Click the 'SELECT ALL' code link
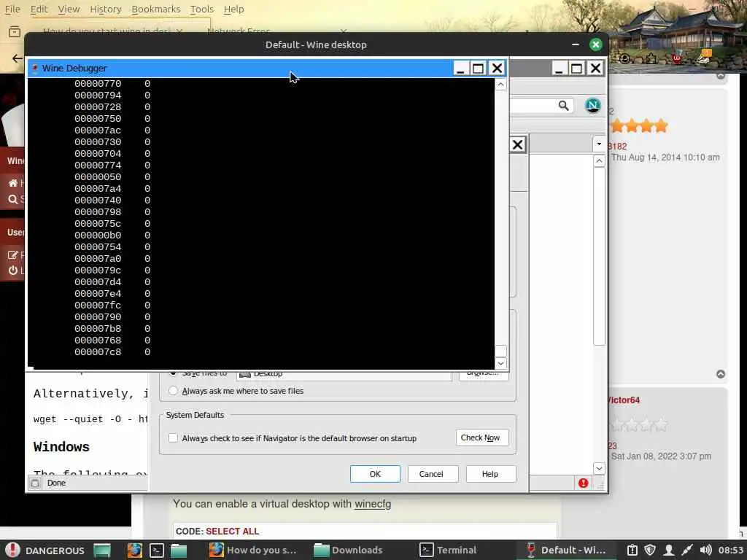The image size is (747, 560). tap(233, 531)
